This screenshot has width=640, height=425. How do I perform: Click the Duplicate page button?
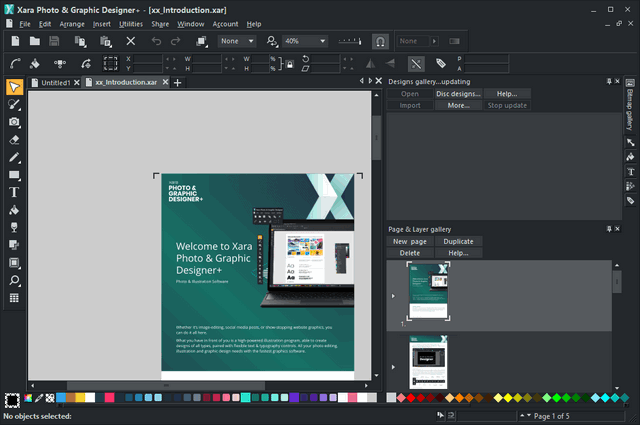pos(458,241)
